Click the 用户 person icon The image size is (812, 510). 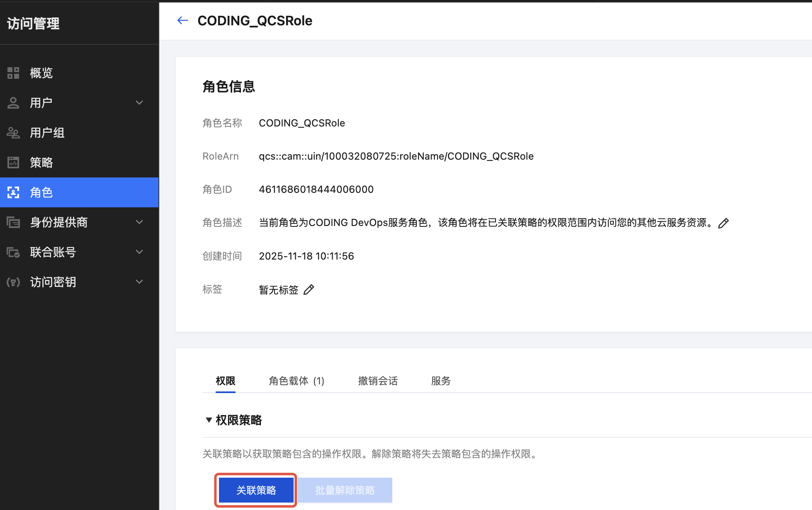(13, 103)
